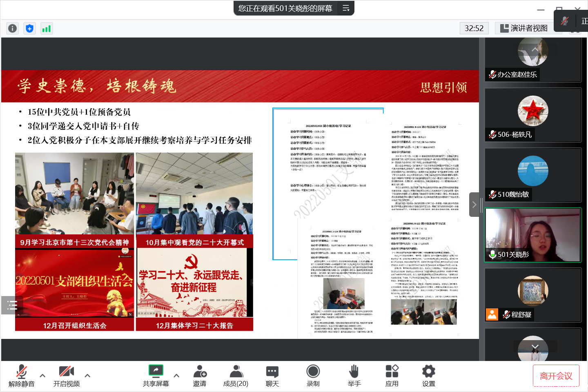The width and height of the screenshot is (588, 392).
Task: Open the 应用 apps panel
Action: point(392,376)
